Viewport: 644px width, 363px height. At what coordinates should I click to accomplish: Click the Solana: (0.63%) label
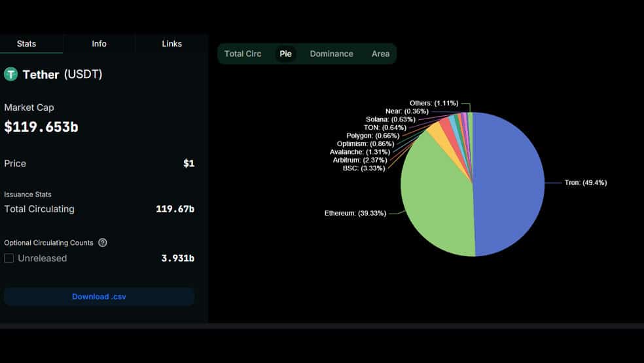391,119
